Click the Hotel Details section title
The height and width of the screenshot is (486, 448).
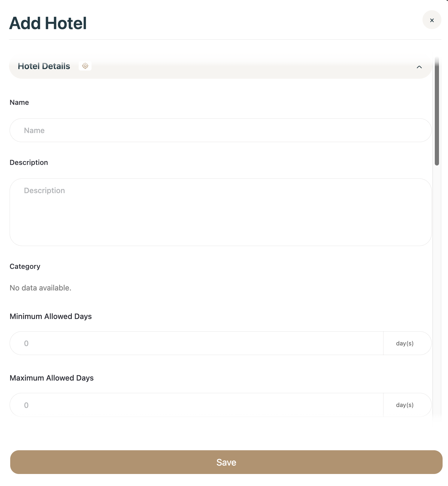(44, 66)
